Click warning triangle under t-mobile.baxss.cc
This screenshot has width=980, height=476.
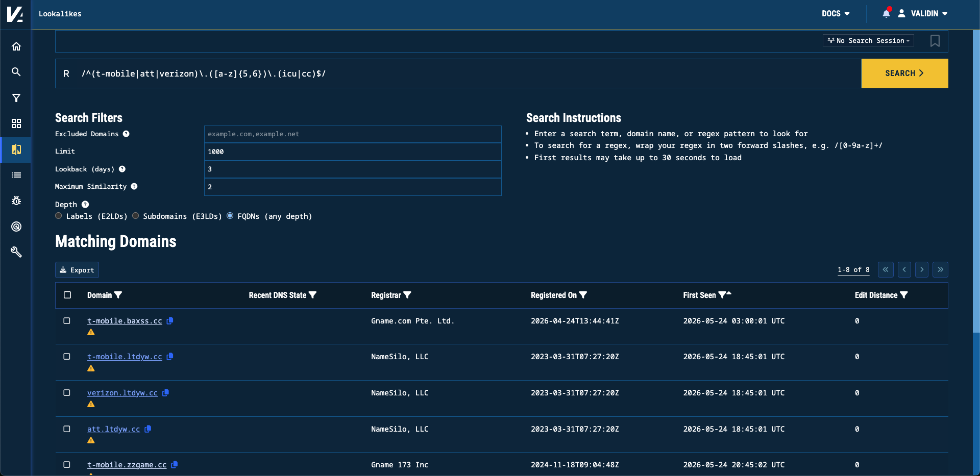tap(91, 332)
